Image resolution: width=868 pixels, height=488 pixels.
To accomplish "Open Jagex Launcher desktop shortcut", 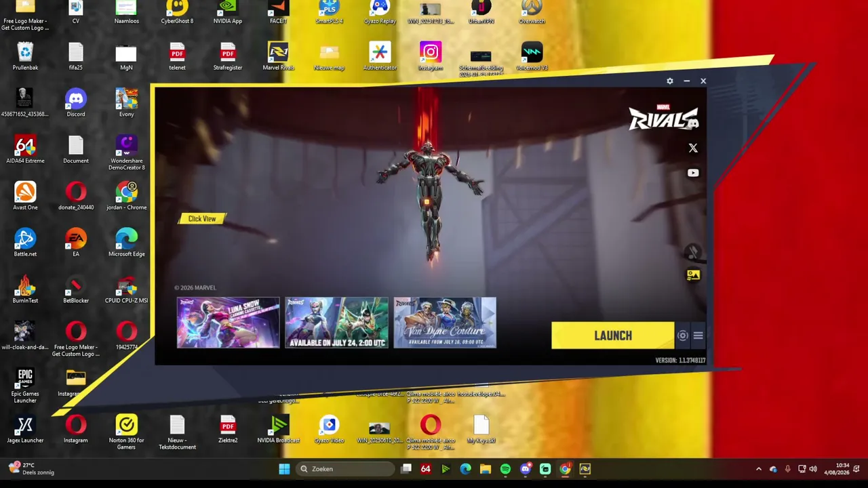I will click(25, 430).
